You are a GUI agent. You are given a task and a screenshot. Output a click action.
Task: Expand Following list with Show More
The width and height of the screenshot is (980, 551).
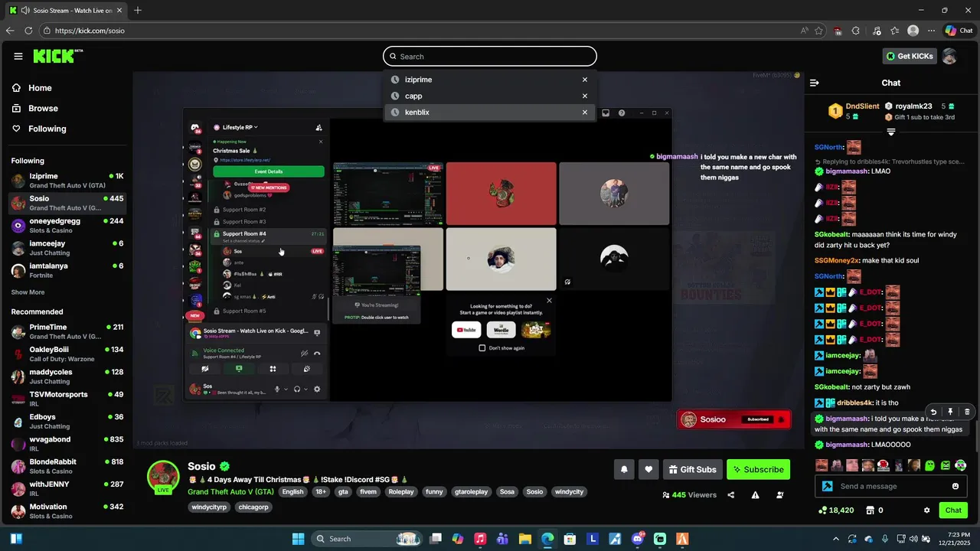28,292
